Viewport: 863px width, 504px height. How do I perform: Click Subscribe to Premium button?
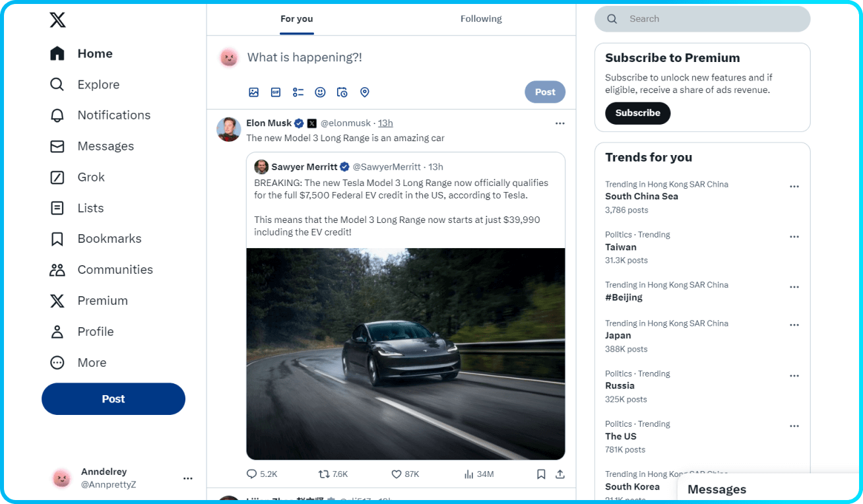(637, 113)
